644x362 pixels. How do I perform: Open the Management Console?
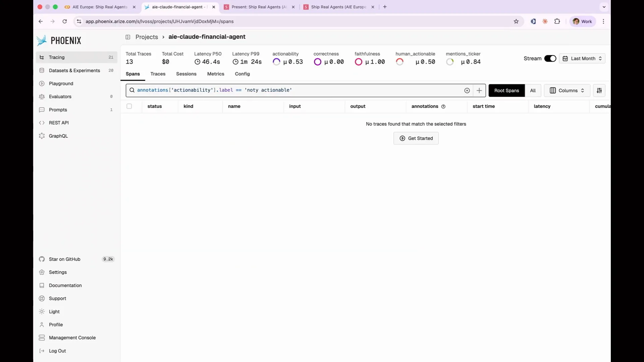pos(76,338)
